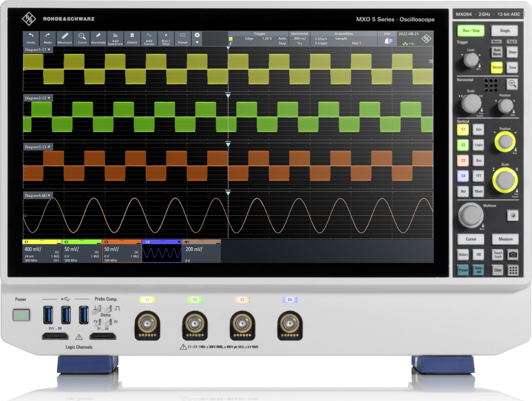Close Diagram4: M1 with its X
Viewport: 532px width, 401px height.
point(49,195)
